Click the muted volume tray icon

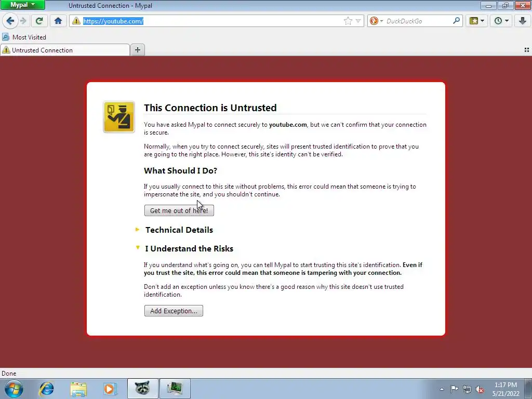pyautogui.click(x=480, y=389)
